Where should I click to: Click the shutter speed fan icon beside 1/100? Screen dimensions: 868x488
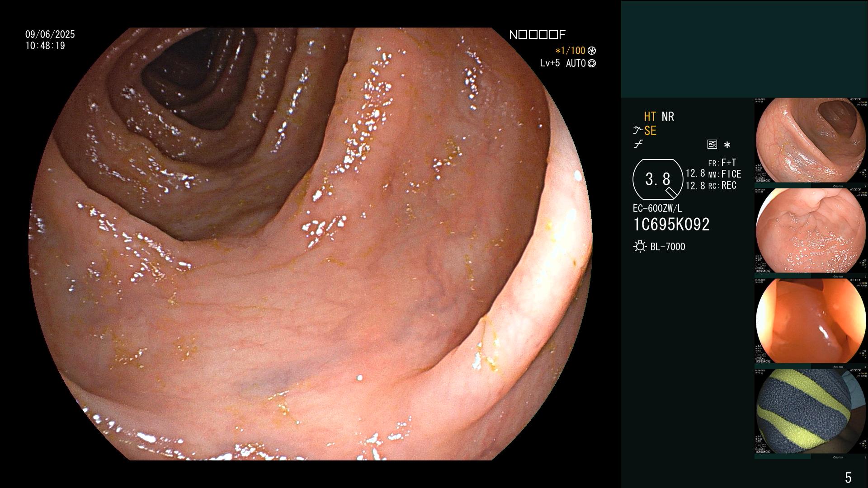(x=592, y=51)
